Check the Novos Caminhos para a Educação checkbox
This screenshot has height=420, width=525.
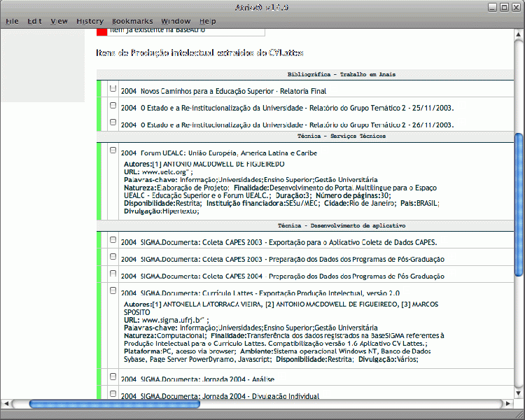tap(113, 89)
